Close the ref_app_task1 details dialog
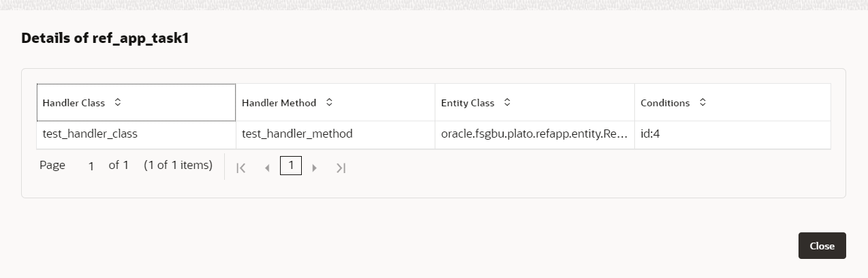 (x=822, y=246)
